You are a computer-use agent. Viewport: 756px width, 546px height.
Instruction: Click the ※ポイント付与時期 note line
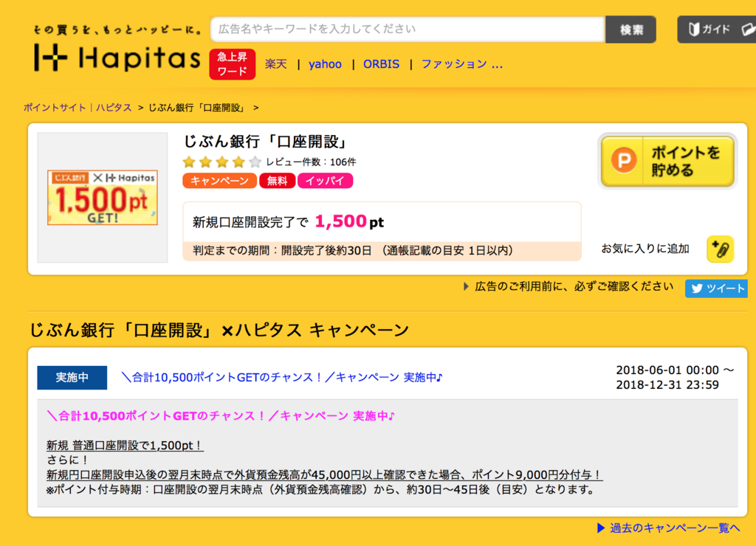coord(321,490)
